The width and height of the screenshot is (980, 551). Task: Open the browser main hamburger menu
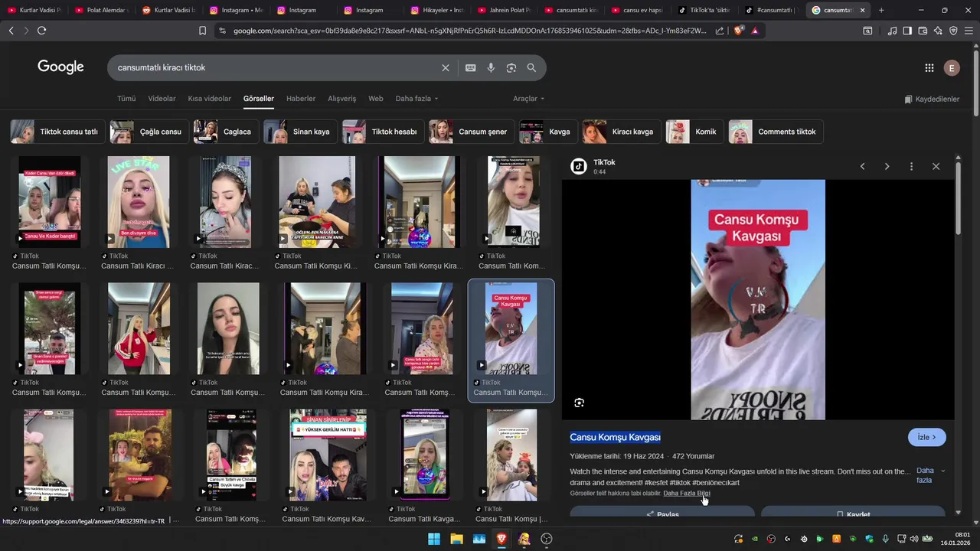pos(969,31)
